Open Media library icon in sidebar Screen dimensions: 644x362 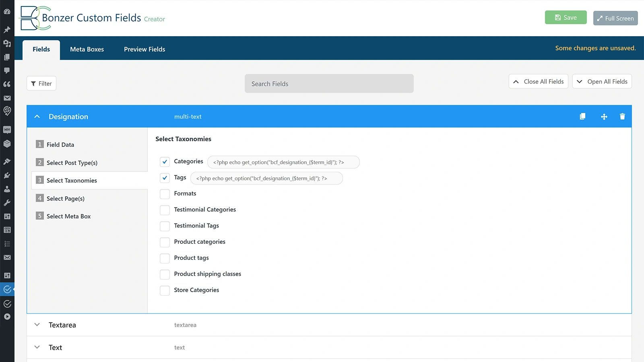pos(7,43)
